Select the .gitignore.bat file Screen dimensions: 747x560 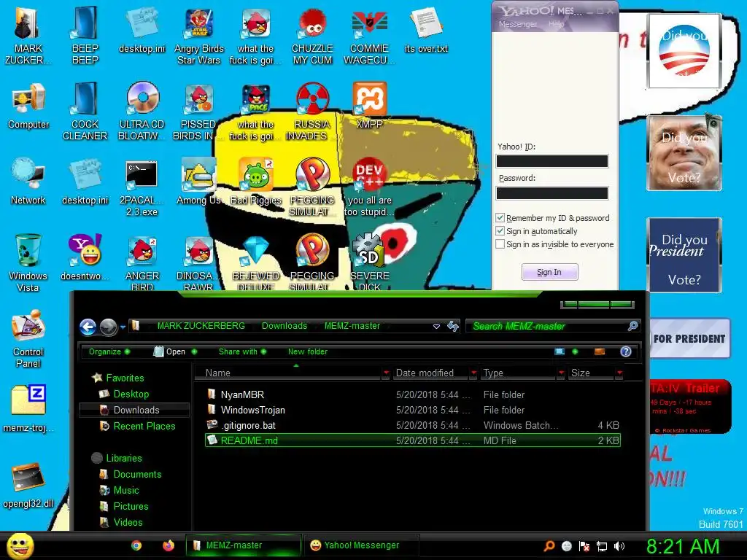(413, 425)
